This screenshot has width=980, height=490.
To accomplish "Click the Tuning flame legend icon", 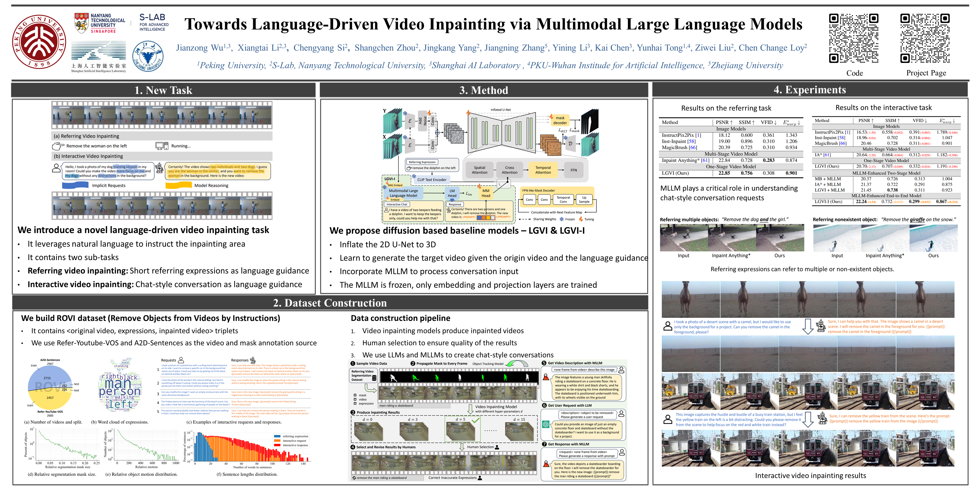I will pos(581,219).
